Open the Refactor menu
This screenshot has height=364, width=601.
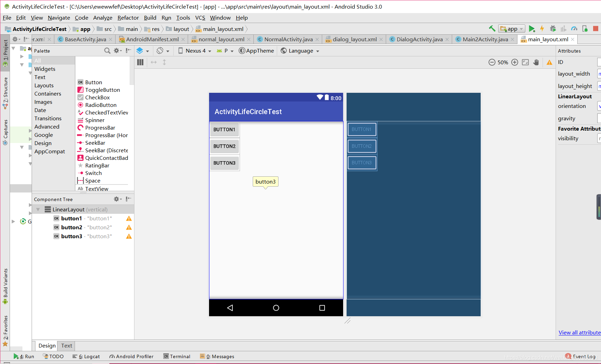pos(128,18)
